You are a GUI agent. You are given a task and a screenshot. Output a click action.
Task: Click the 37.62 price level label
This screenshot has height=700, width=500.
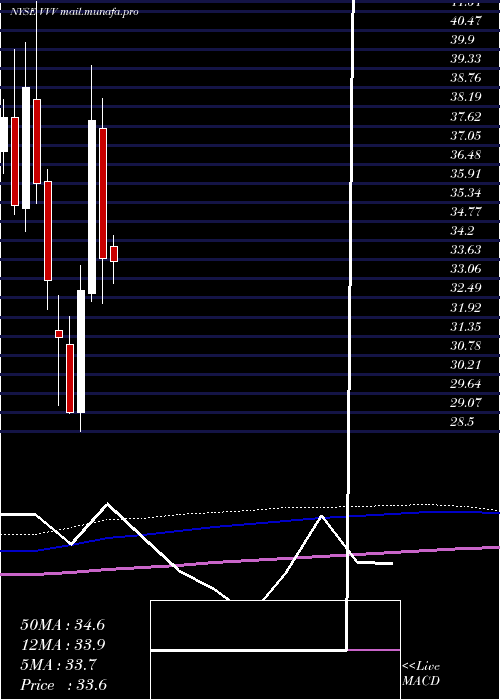(x=466, y=117)
